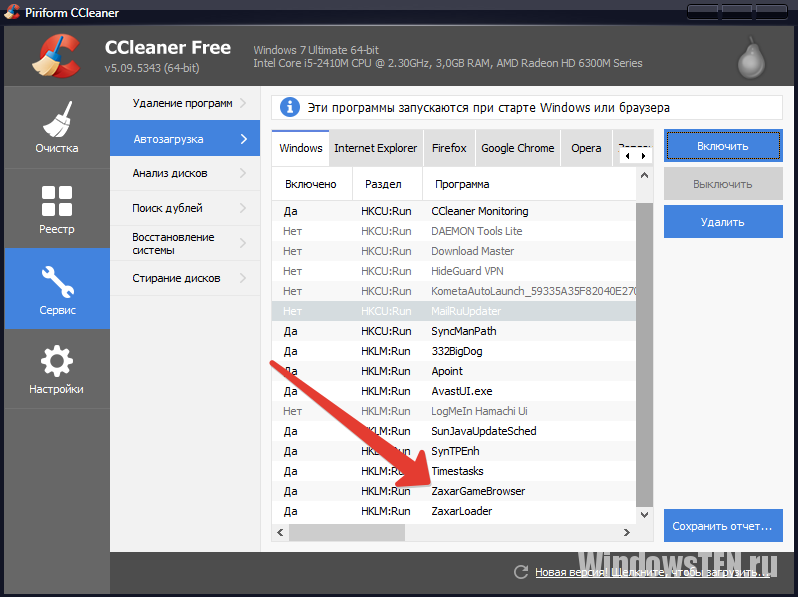The image size is (798, 597).
Task: Expand Удаление программ chevron arrow
Action: point(243,103)
